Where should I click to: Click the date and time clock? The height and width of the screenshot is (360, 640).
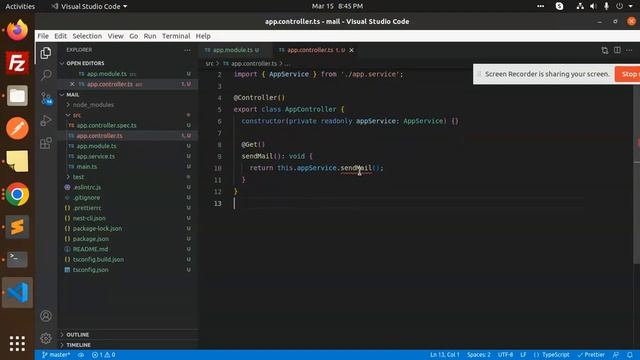337,6
